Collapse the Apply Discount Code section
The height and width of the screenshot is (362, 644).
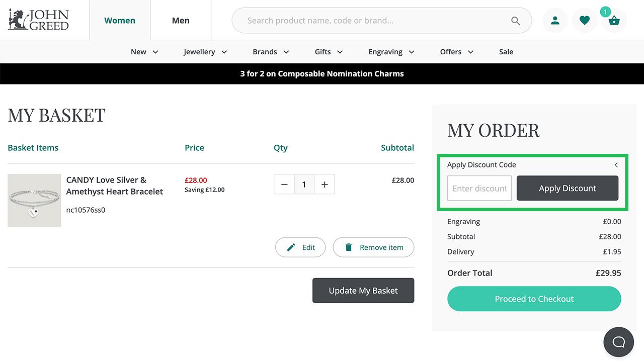click(616, 165)
